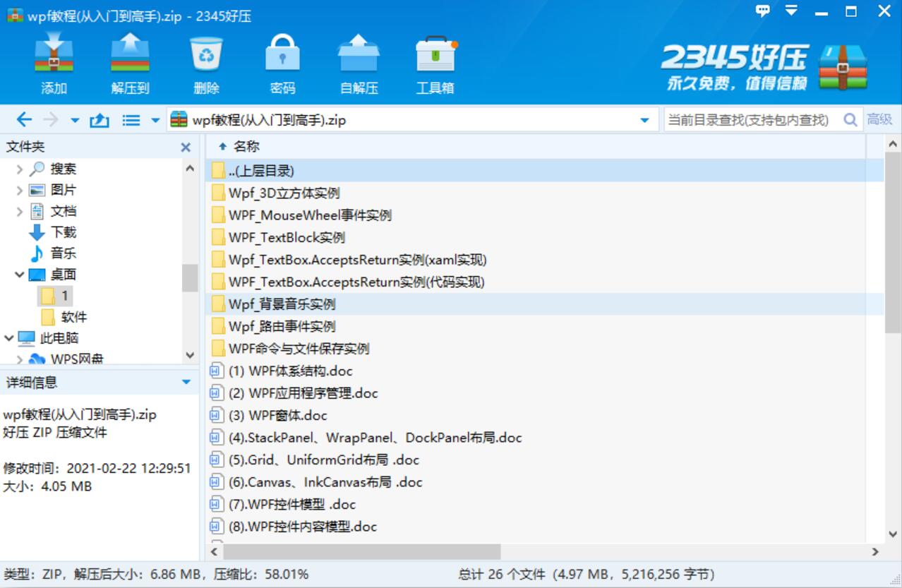This screenshot has width=902, height=588.
Task: Expand the 搜索 tree node
Action: pos(19,169)
